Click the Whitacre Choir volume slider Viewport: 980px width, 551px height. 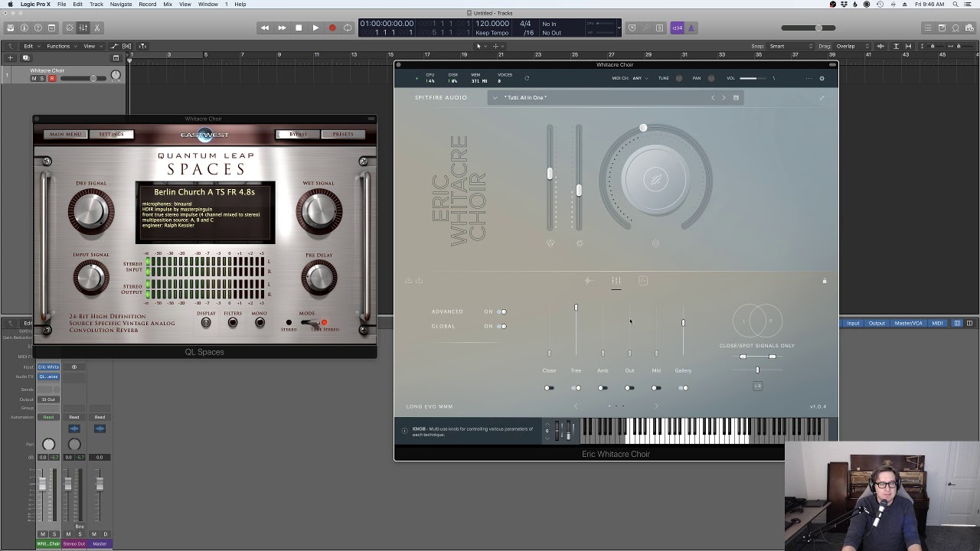(x=753, y=78)
